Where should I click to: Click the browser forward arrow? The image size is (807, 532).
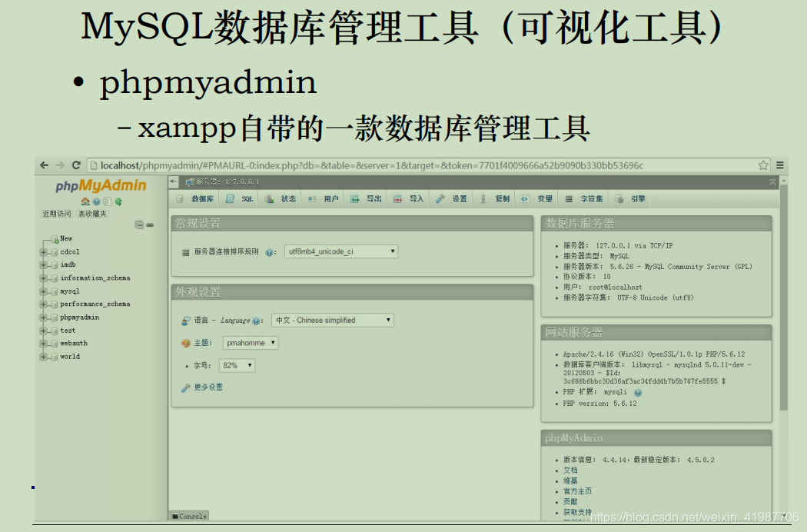[60, 165]
